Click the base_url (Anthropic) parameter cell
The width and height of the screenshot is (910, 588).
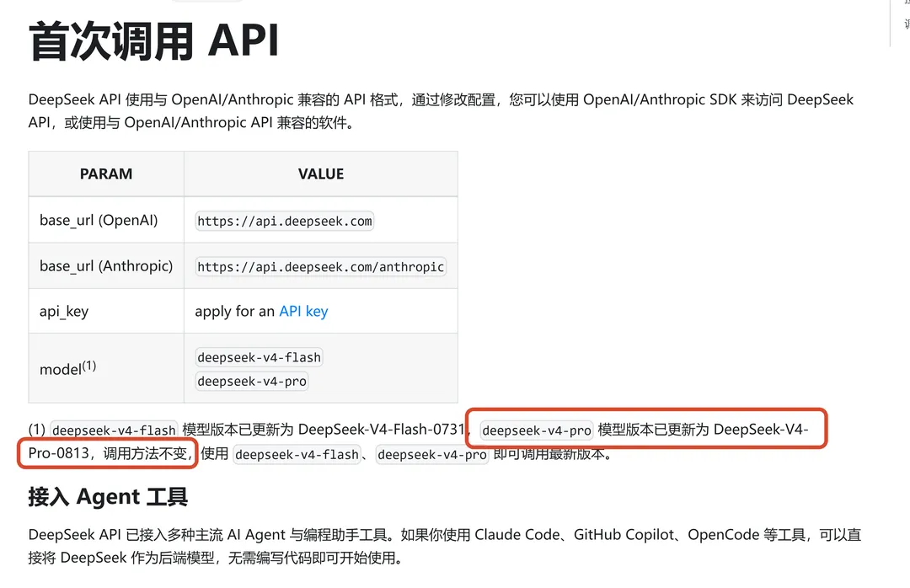[x=106, y=266]
